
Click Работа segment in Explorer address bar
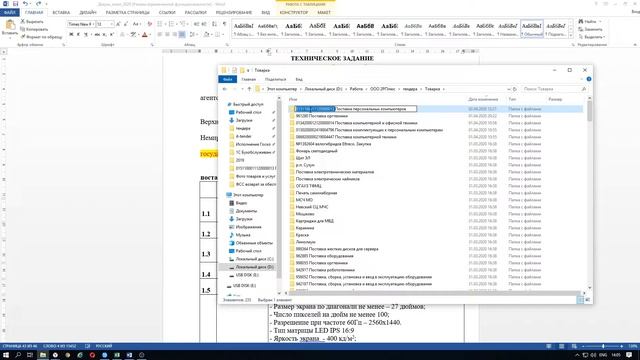(356, 89)
